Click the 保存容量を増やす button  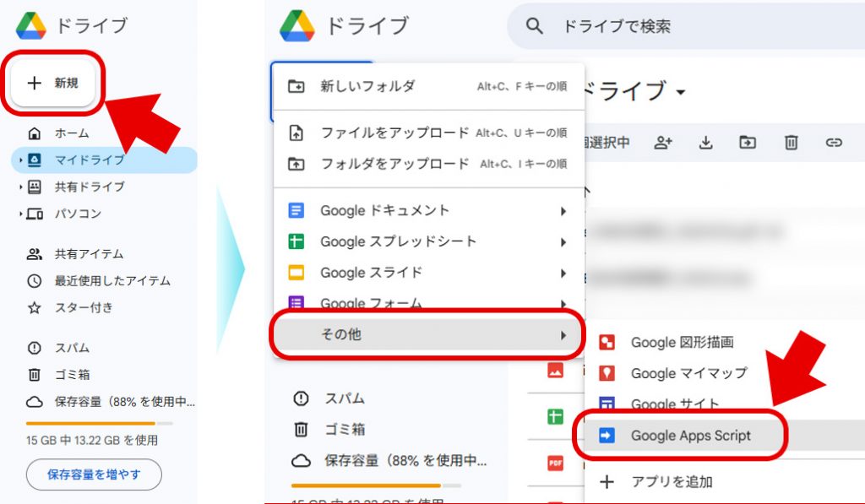point(94,474)
